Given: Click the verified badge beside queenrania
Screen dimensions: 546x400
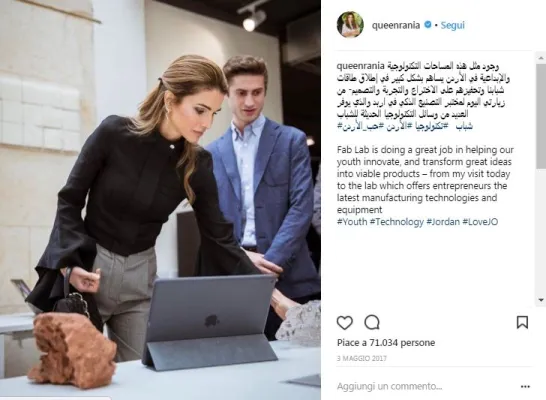Looking at the screenshot, I should tap(428, 25).
